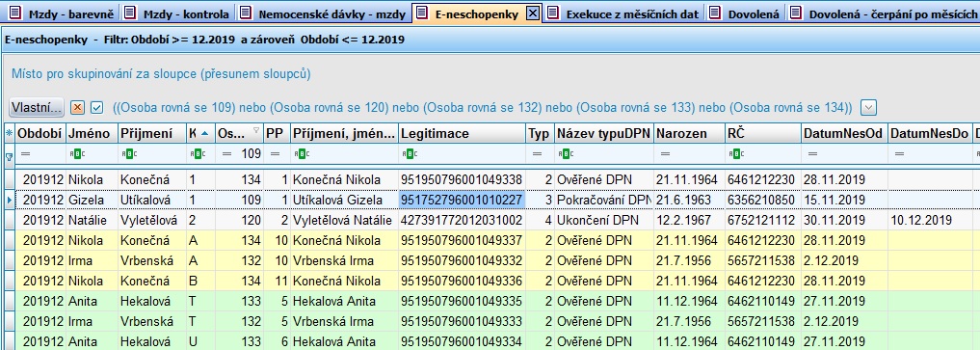The height and width of the screenshot is (350, 980).
Task: Switch to the Dovolená tab
Action: click(x=745, y=13)
